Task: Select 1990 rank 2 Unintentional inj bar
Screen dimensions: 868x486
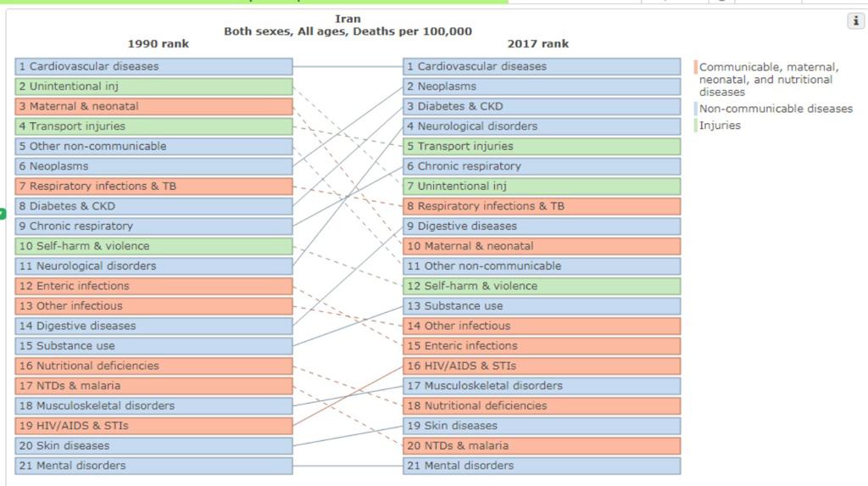Action: tap(154, 87)
